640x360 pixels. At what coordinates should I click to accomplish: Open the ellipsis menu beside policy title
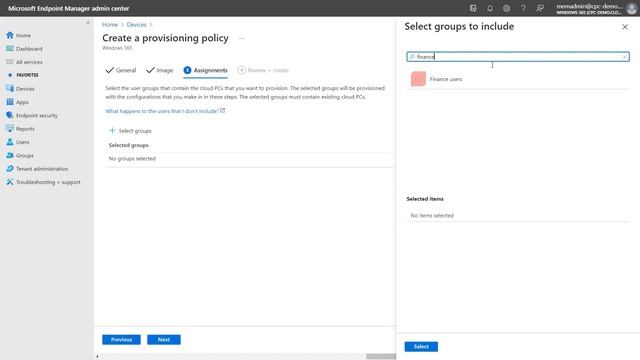pyautogui.click(x=241, y=38)
